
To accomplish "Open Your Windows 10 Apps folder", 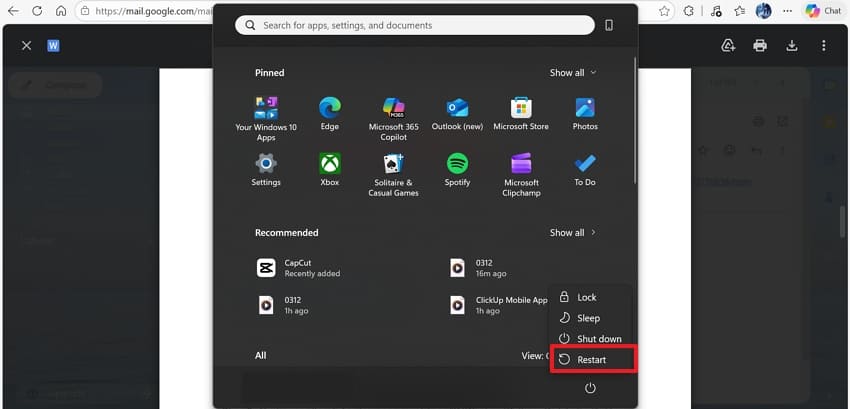I will 266,119.
